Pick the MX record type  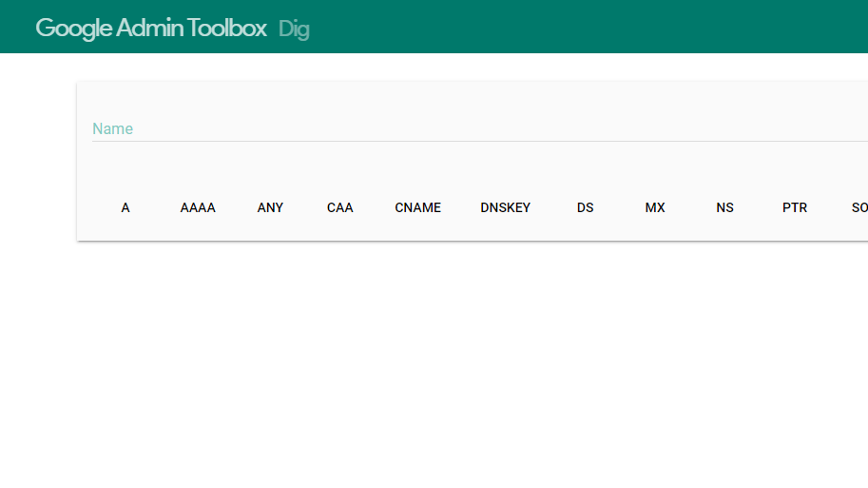pos(655,207)
